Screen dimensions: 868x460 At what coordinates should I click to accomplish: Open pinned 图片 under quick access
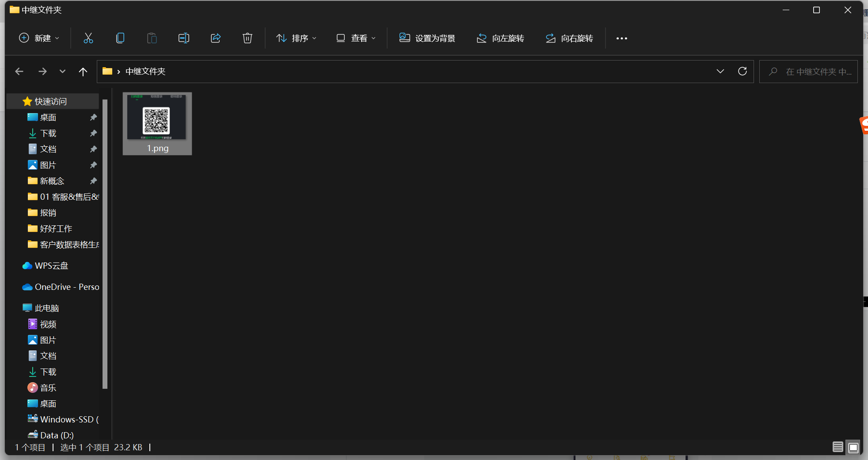pos(48,165)
